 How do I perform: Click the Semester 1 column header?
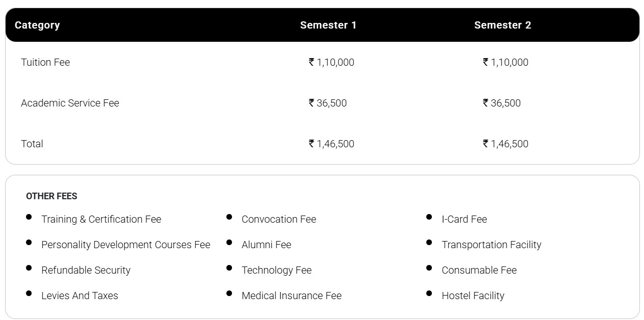328,25
